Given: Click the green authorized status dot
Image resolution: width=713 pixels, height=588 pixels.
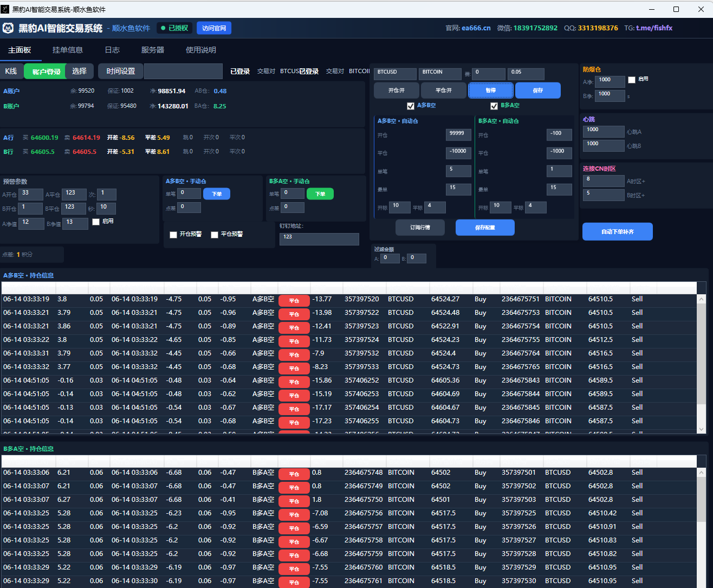Looking at the screenshot, I should click(163, 28).
